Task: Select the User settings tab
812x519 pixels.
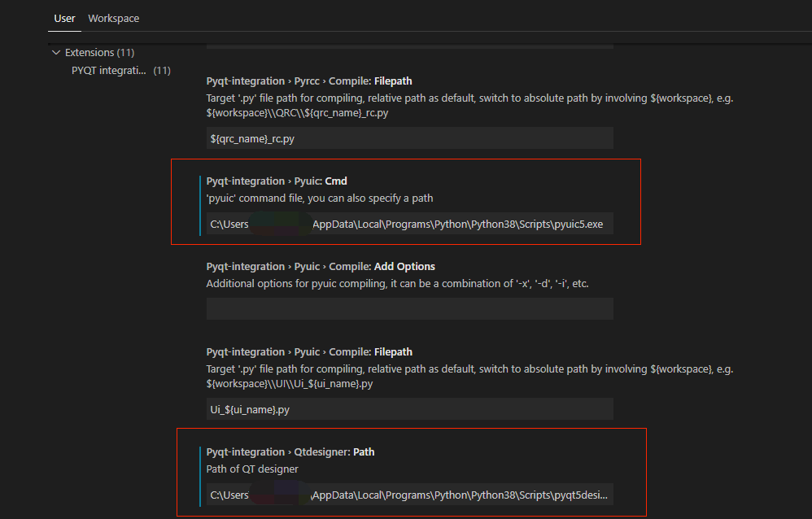Action: [63, 18]
